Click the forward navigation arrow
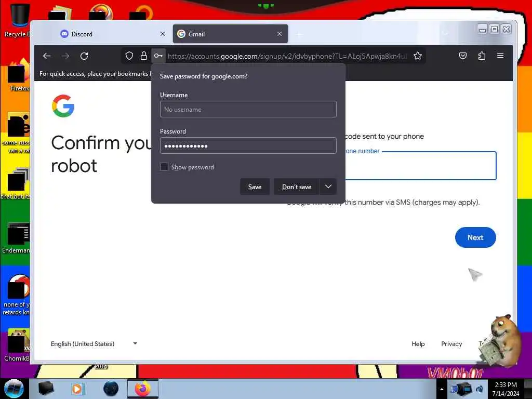The width and height of the screenshot is (532, 399). [x=65, y=56]
